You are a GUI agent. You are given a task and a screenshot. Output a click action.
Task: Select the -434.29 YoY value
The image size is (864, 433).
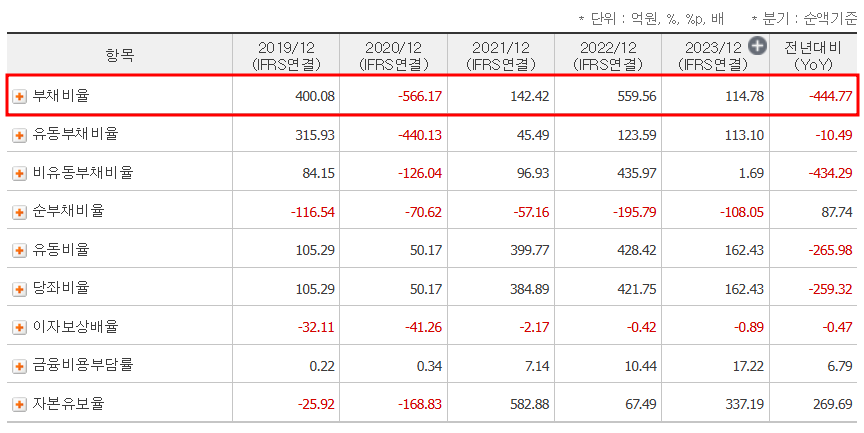(830, 174)
